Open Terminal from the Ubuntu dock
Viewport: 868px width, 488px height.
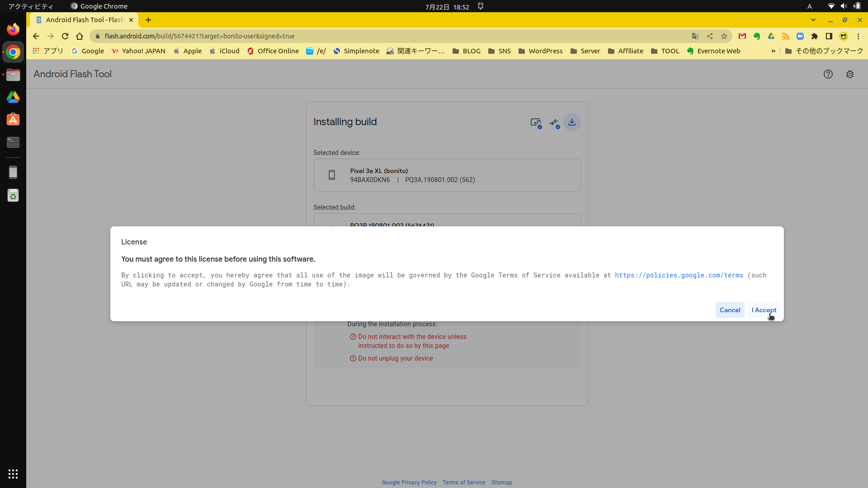(x=13, y=142)
